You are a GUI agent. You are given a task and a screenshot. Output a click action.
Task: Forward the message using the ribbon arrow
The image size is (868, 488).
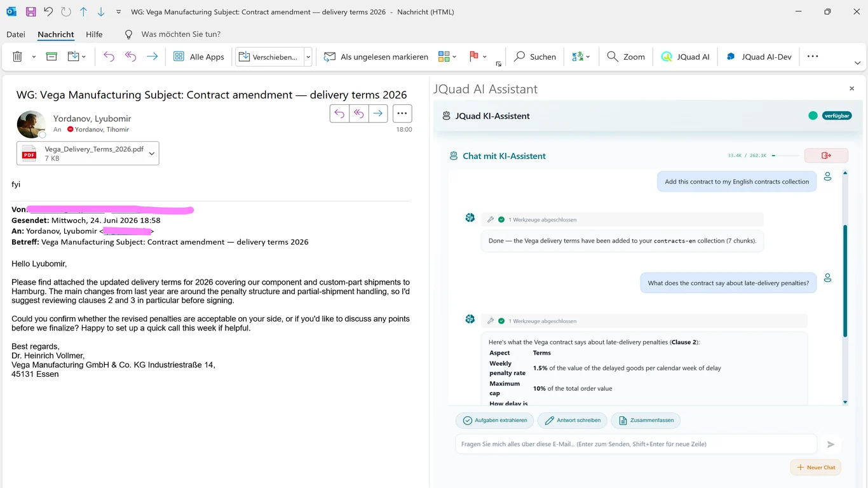152,57
